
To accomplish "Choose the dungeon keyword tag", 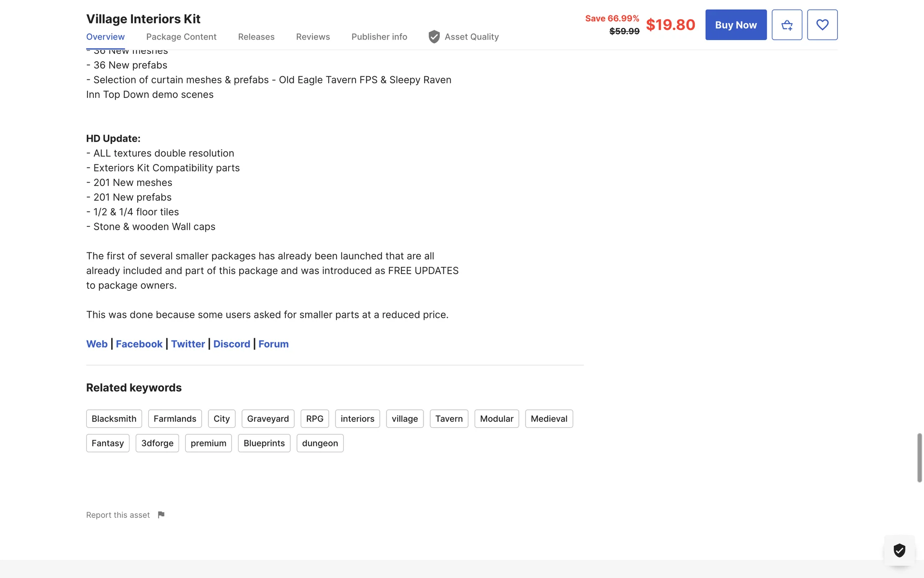I will click(320, 443).
